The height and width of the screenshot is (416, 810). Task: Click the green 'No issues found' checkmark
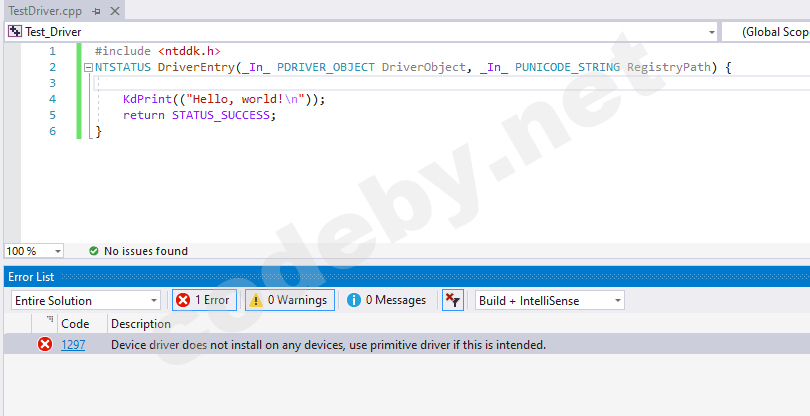pyautogui.click(x=93, y=251)
